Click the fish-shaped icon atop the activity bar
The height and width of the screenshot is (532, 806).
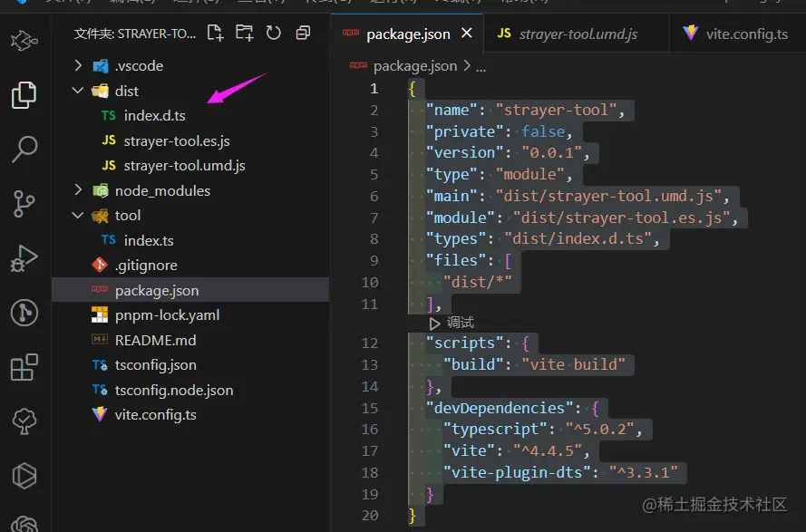click(24, 41)
